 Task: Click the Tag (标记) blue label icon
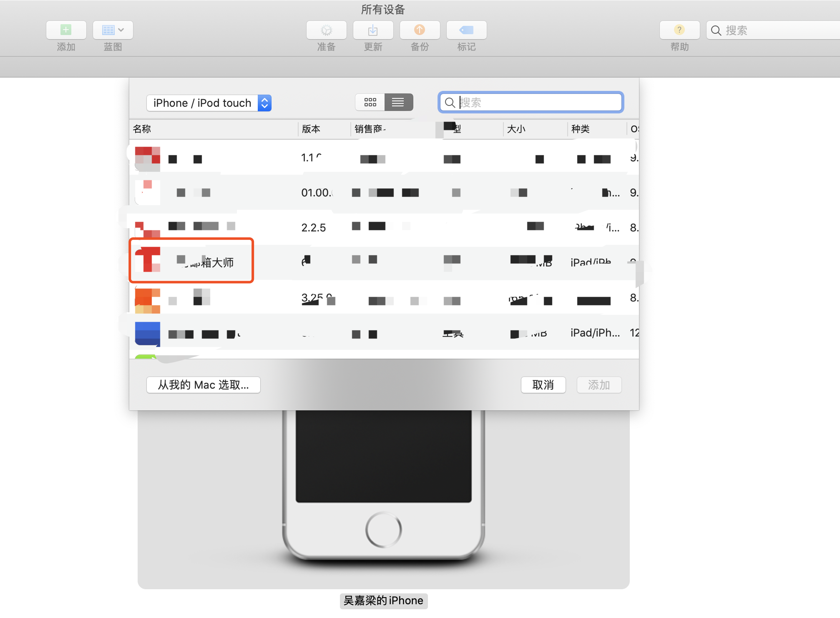pyautogui.click(x=466, y=30)
